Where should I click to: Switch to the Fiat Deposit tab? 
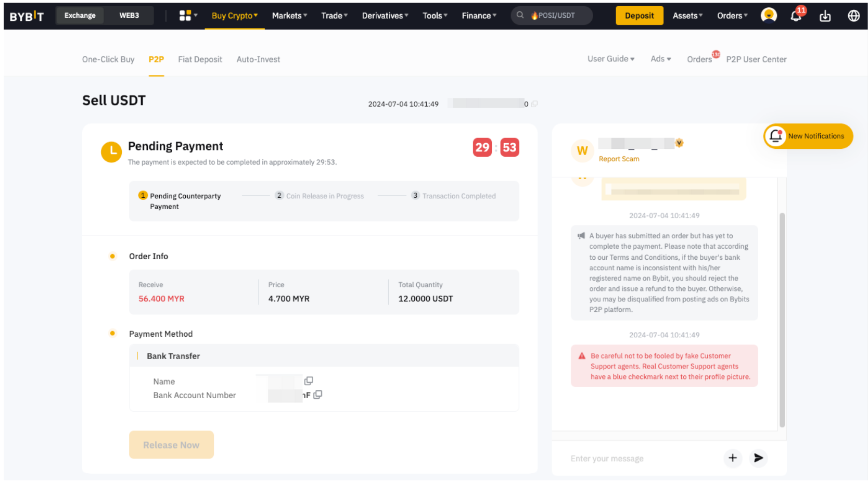[200, 59]
